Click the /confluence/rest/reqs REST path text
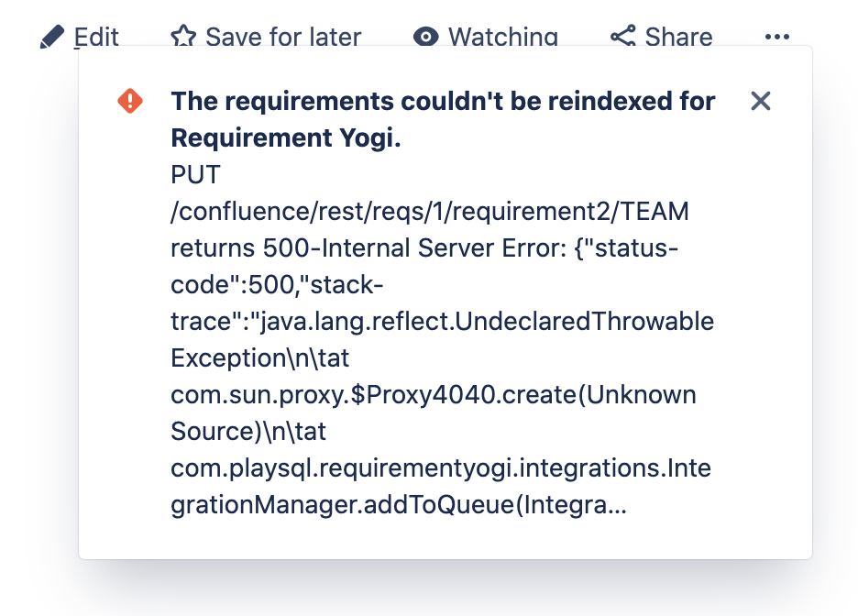The image size is (858, 616). pyautogui.click(x=430, y=212)
